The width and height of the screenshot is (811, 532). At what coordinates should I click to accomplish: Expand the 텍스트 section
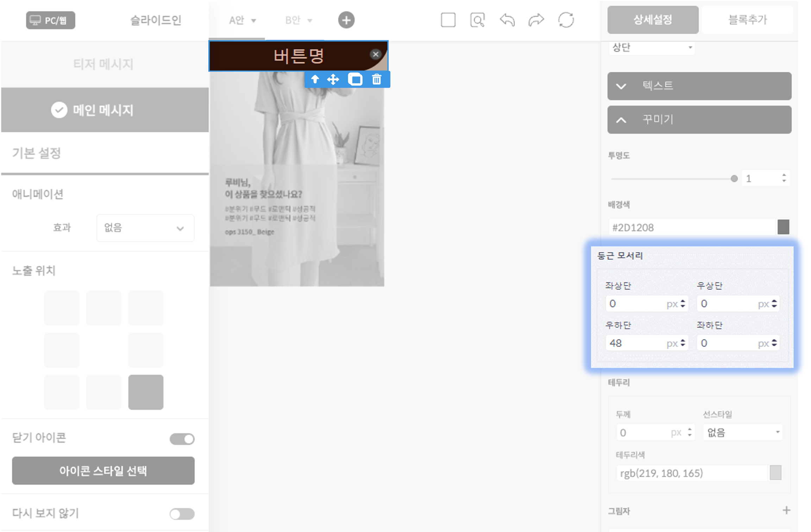(699, 86)
